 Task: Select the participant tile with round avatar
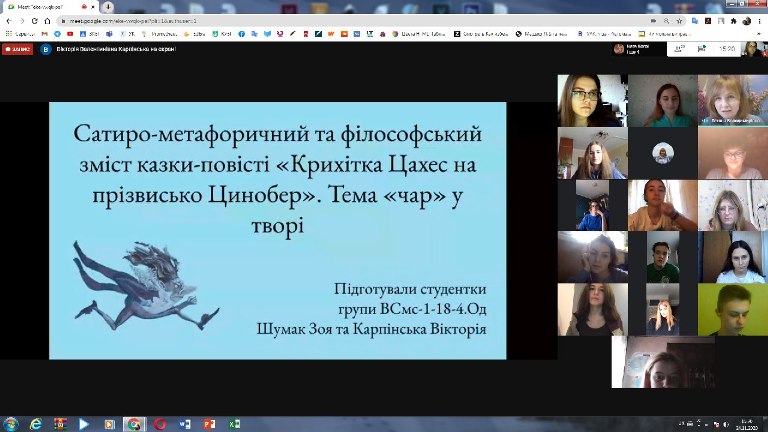pyautogui.click(x=663, y=153)
